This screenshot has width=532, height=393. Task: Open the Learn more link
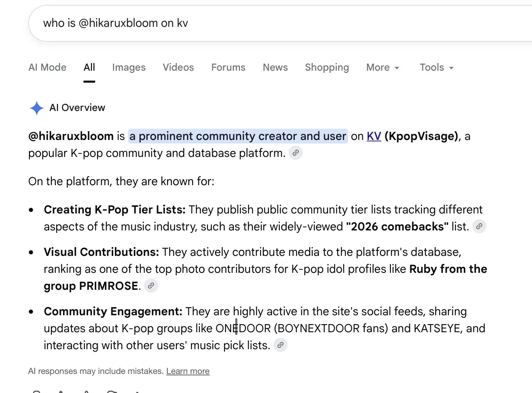tap(188, 371)
